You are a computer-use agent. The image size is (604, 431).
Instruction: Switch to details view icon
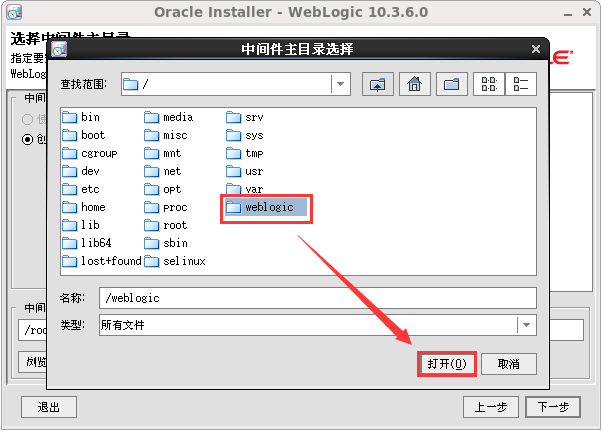[x=521, y=84]
